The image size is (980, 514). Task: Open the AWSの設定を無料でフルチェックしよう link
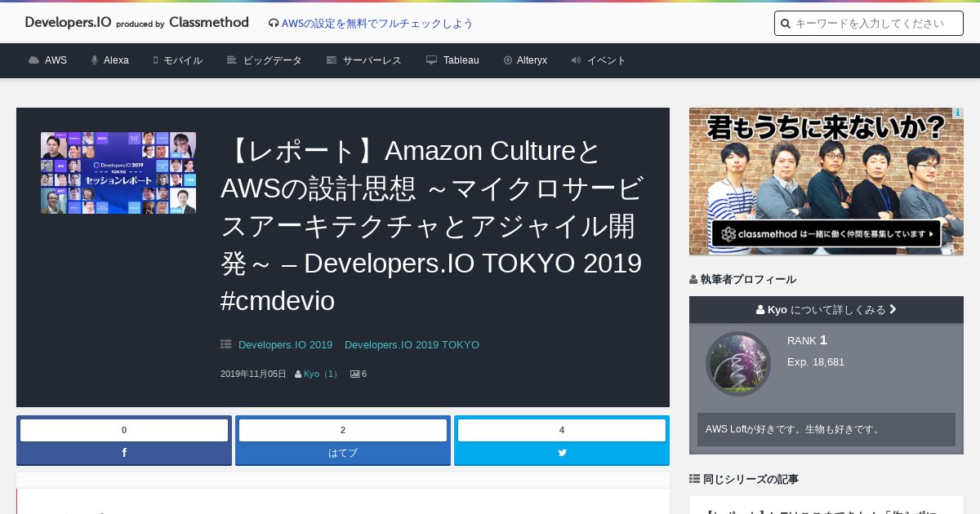click(377, 24)
